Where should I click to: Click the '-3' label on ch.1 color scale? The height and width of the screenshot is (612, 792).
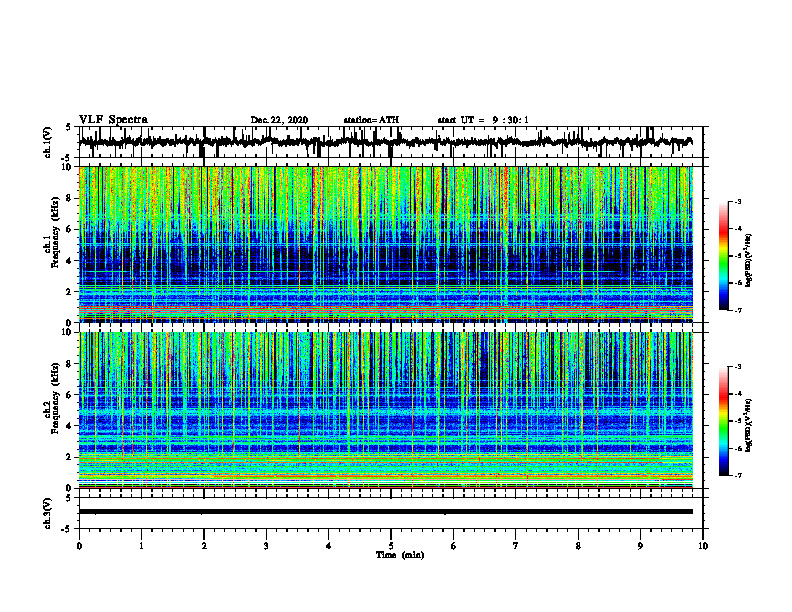point(737,202)
